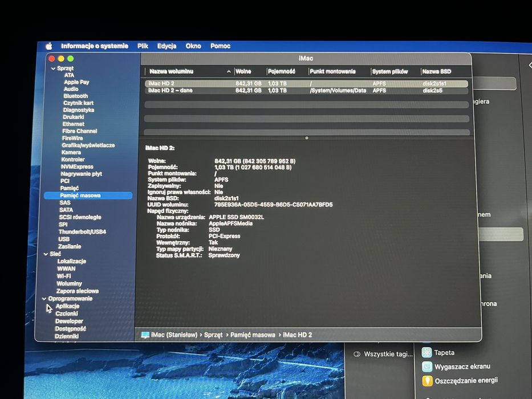Open the Pomoc menu
This screenshot has height=399, width=532.
pos(220,46)
